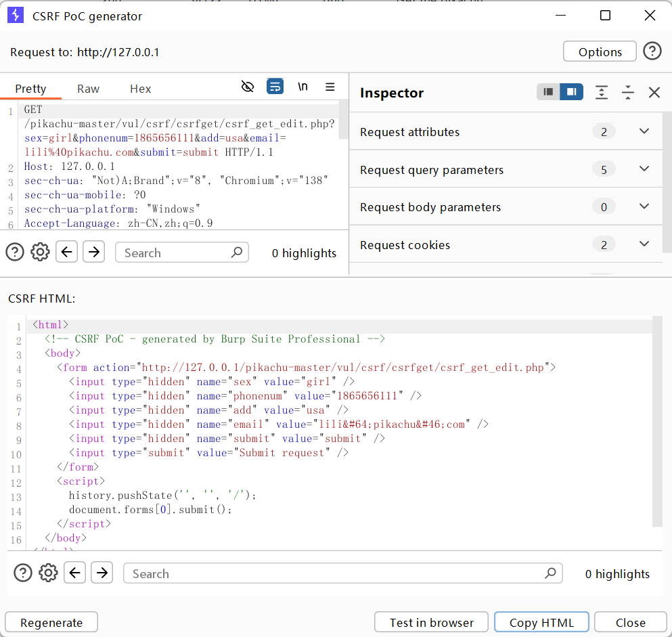Open CSRF HTML editor help icon
The height and width of the screenshot is (637, 672).
23,573
